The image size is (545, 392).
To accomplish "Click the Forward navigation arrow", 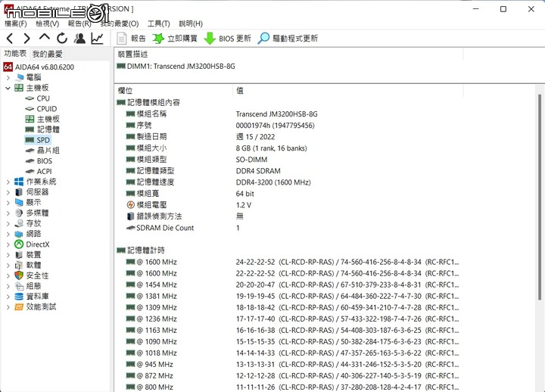I will 26,39.
